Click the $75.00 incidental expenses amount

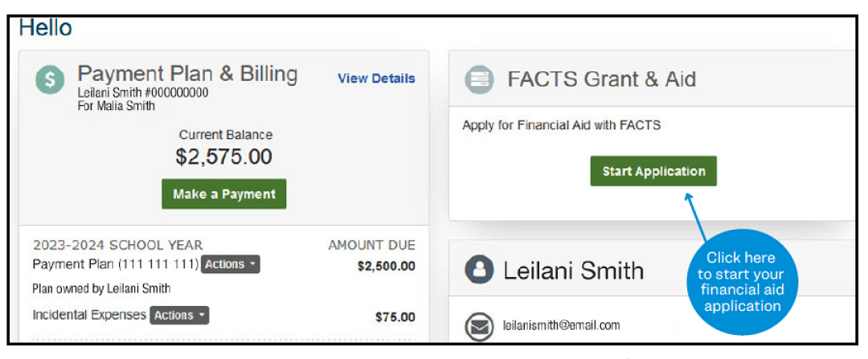[x=395, y=317]
